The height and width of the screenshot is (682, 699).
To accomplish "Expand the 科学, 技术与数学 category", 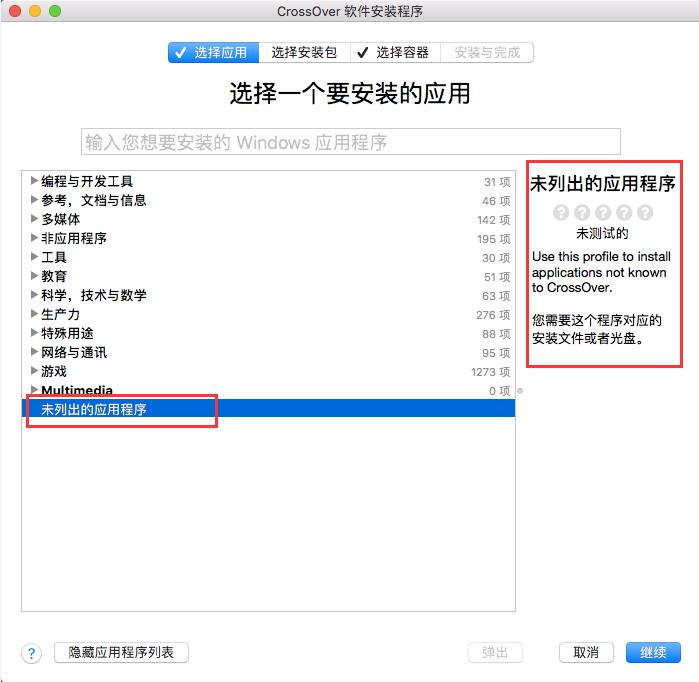I will point(34,295).
